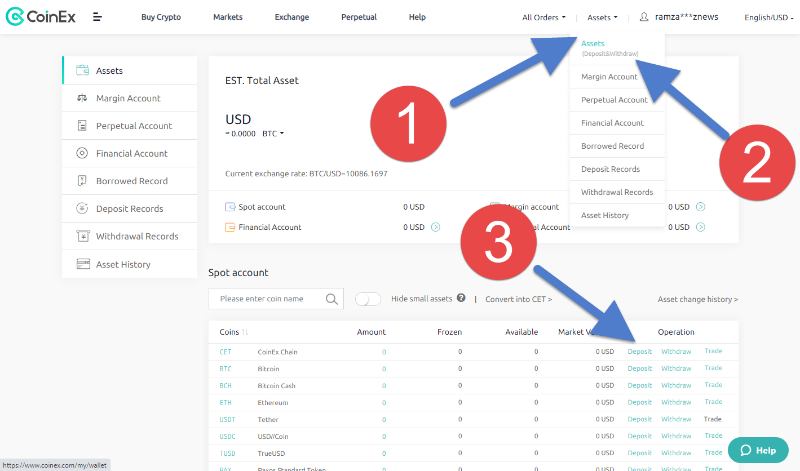
Task: Click the user profile icon
Action: pos(644,17)
